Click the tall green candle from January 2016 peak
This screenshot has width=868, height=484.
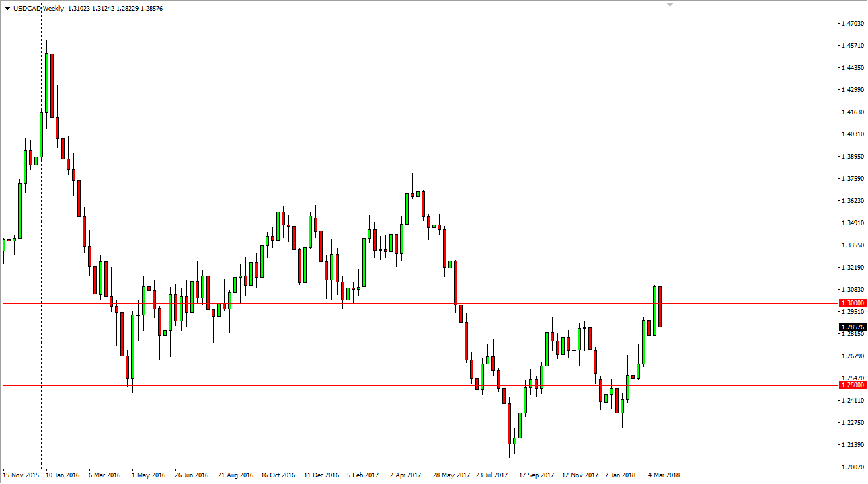tap(47, 81)
